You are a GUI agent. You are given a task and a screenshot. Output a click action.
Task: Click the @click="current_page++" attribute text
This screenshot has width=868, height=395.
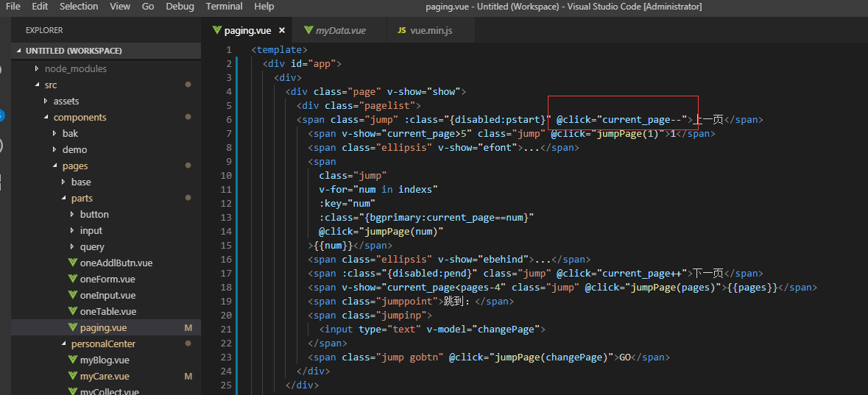tap(621, 274)
